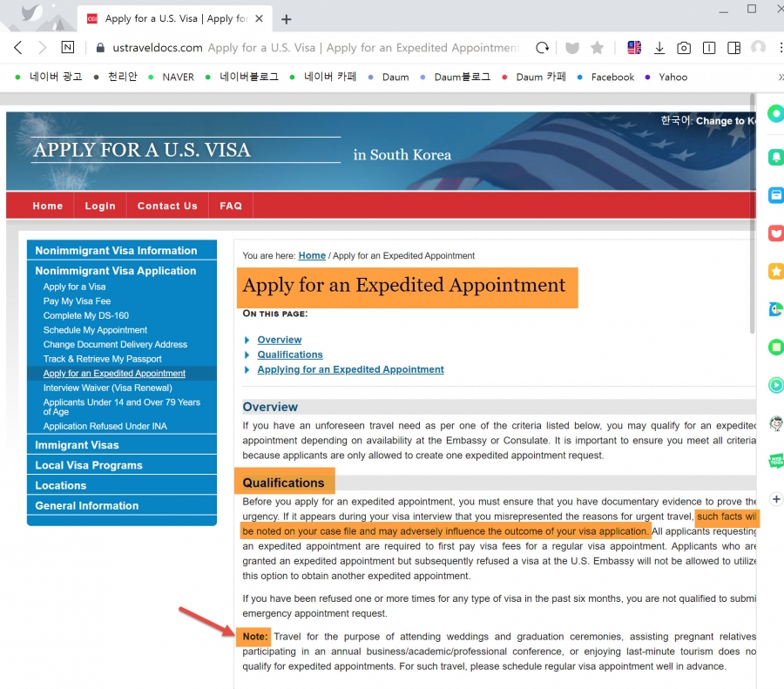Select the Apply for a U.S. Visa tab

coord(175,18)
